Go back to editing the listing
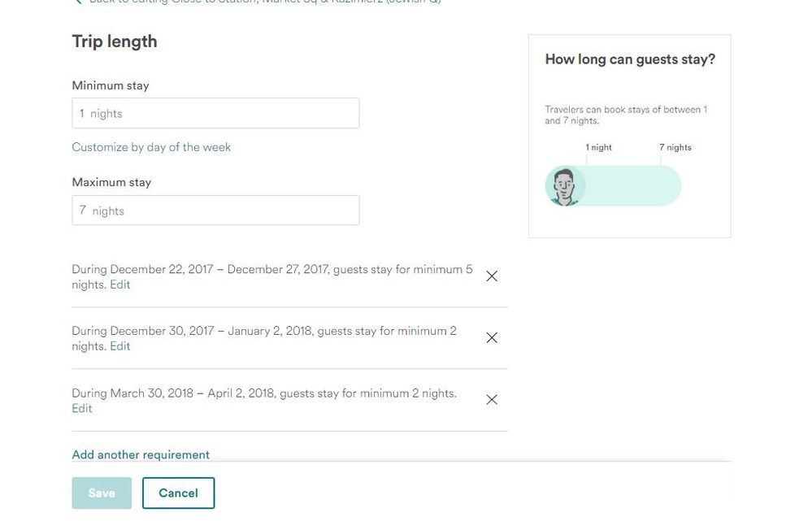Screen dimensions: 812x521 pos(260,2)
